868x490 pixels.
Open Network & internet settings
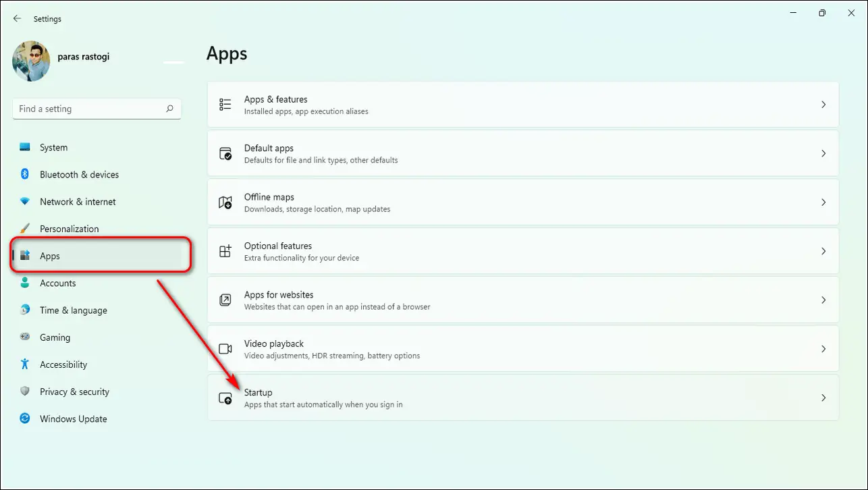click(97, 201)
